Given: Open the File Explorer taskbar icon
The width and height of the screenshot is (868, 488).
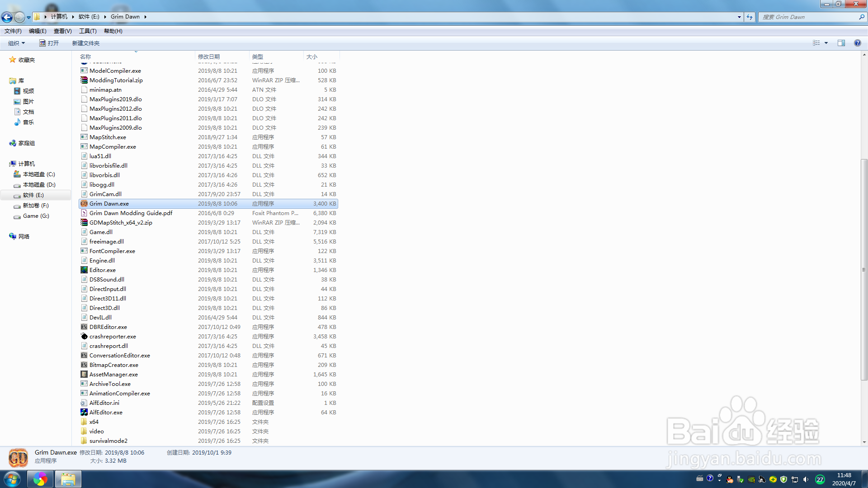Looking at the screenshot, I should pos(68,479).
